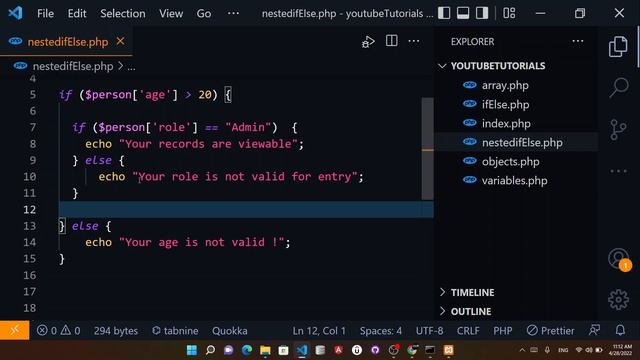Open notifications bell

[x=620, y=330]
